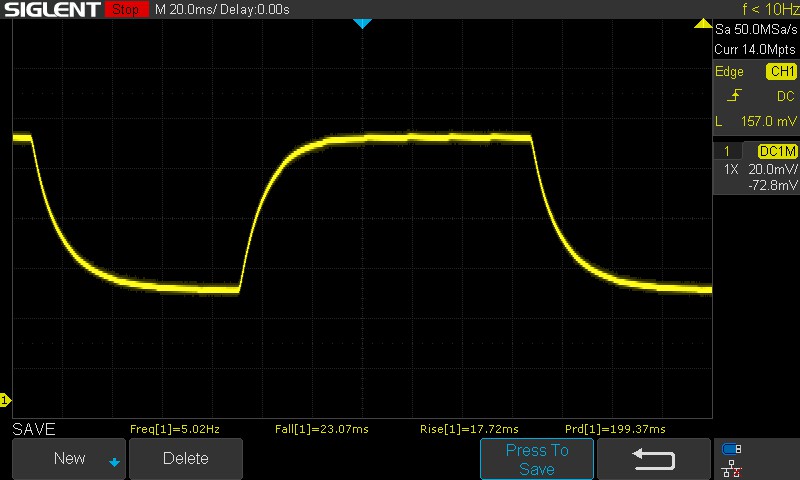Screen dimensions: 800x480
Task: Click the Freq[1]=5.02Hz measurement
Action: 175,429
